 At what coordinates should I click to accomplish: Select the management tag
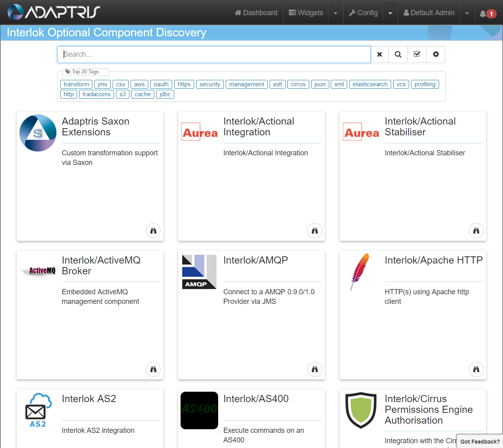tap(247, 84)
